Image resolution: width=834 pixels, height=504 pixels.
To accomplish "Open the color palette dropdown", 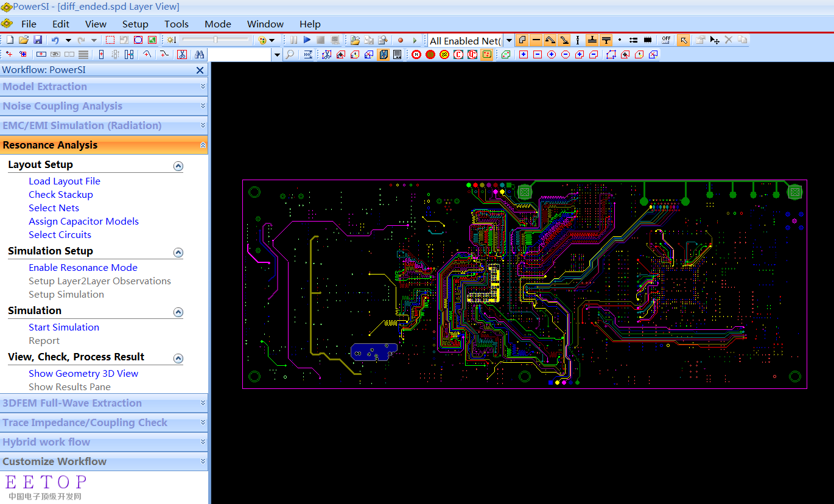I will click(272, 40).
